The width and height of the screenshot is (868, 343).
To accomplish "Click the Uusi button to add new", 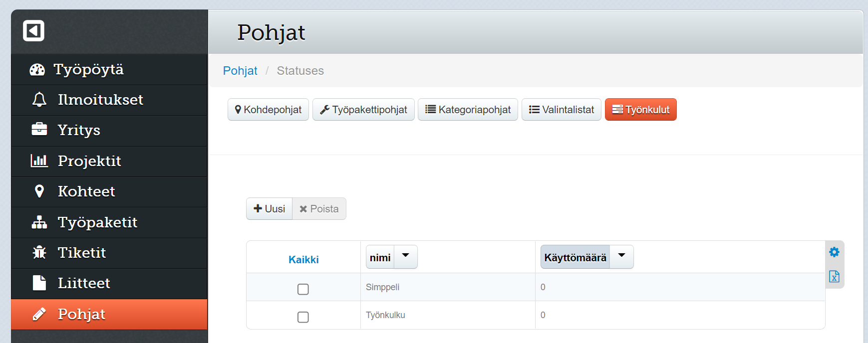I will (269, 209).
